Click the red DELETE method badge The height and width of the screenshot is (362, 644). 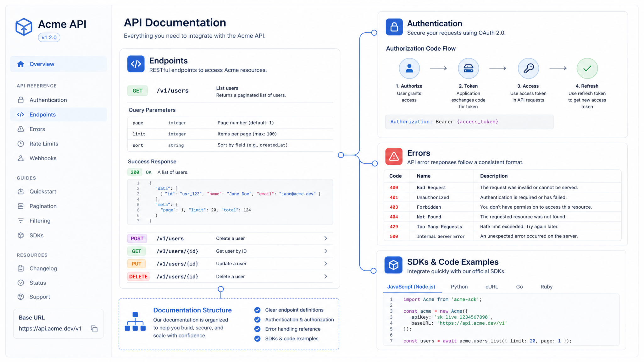tap(138, 277)
